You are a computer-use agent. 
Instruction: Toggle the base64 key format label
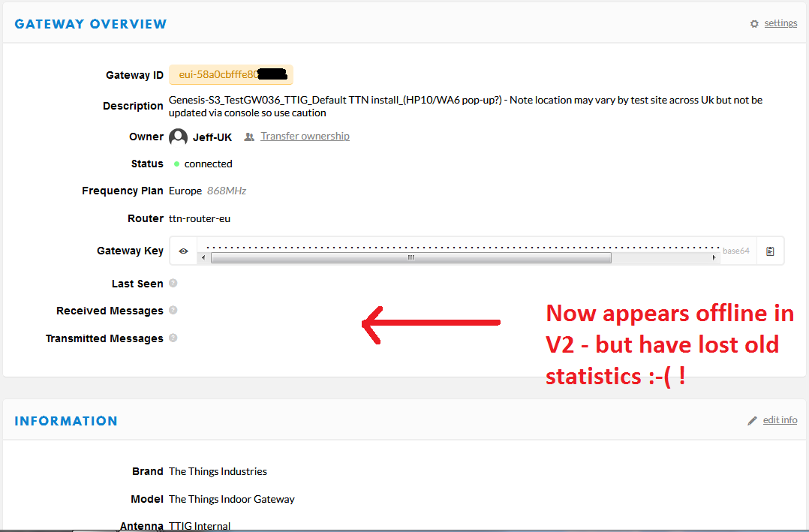(x=735, y=251)
